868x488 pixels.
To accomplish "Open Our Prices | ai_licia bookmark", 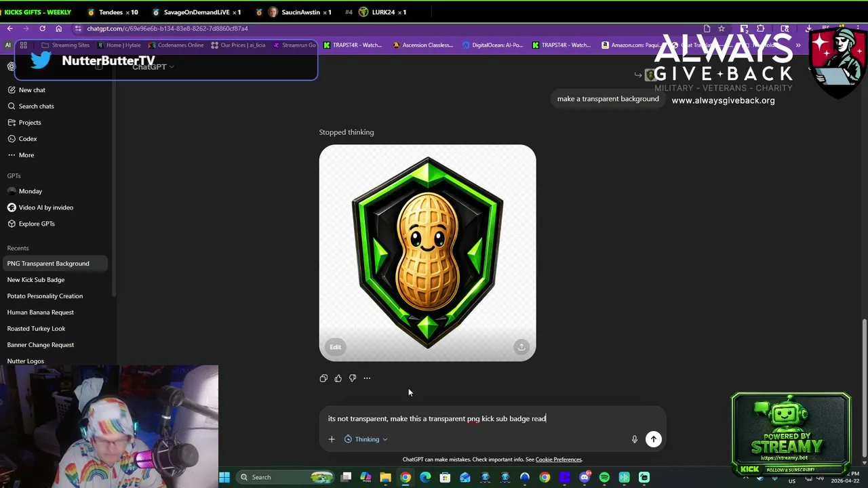I will click(x=237, y=45).
